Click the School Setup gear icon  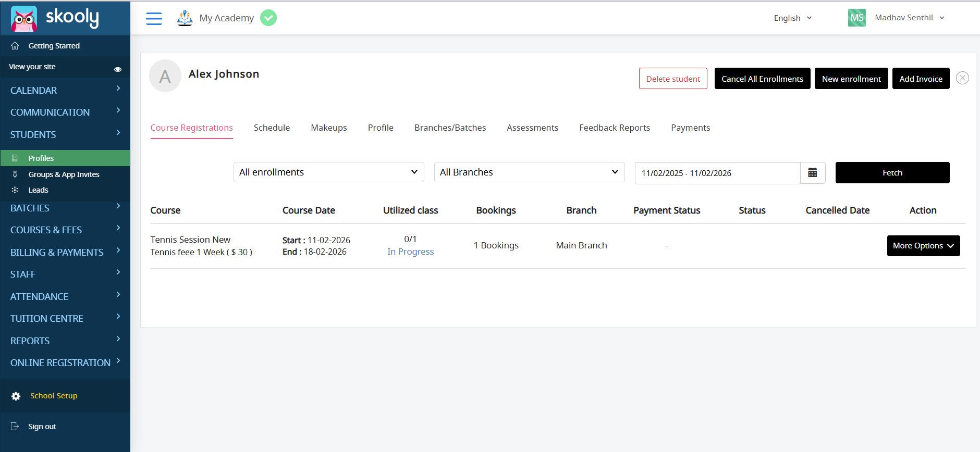pyautogui.click(x=16, y=396)
